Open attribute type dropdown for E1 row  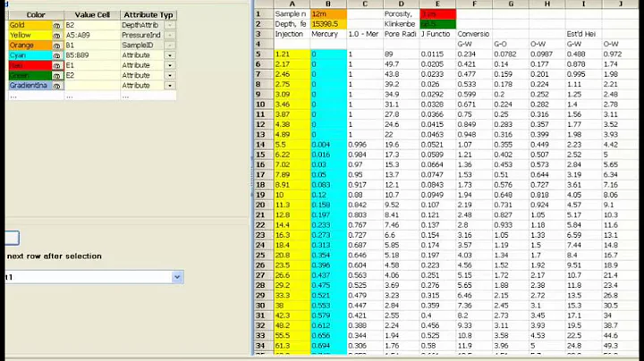[x=170, y=65]
